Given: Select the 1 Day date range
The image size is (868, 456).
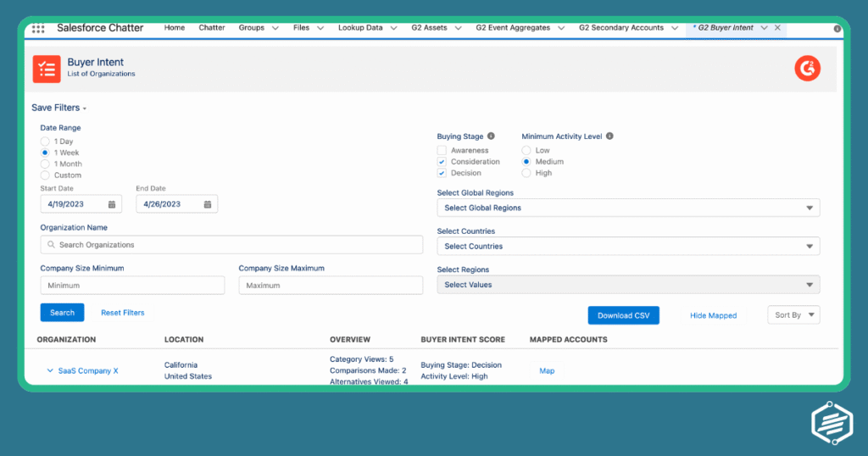Looking at the screenshot, I should pos(45,142).
